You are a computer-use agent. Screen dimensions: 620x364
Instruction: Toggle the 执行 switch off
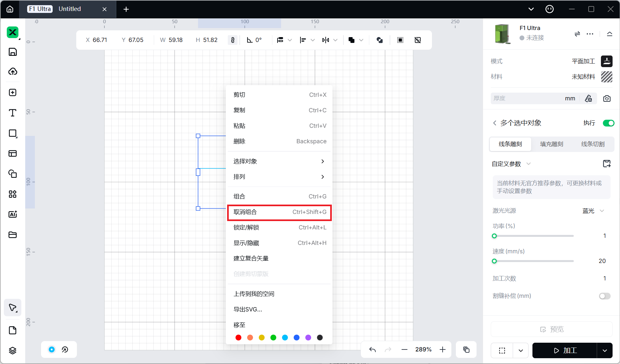(x=608, y=123)
